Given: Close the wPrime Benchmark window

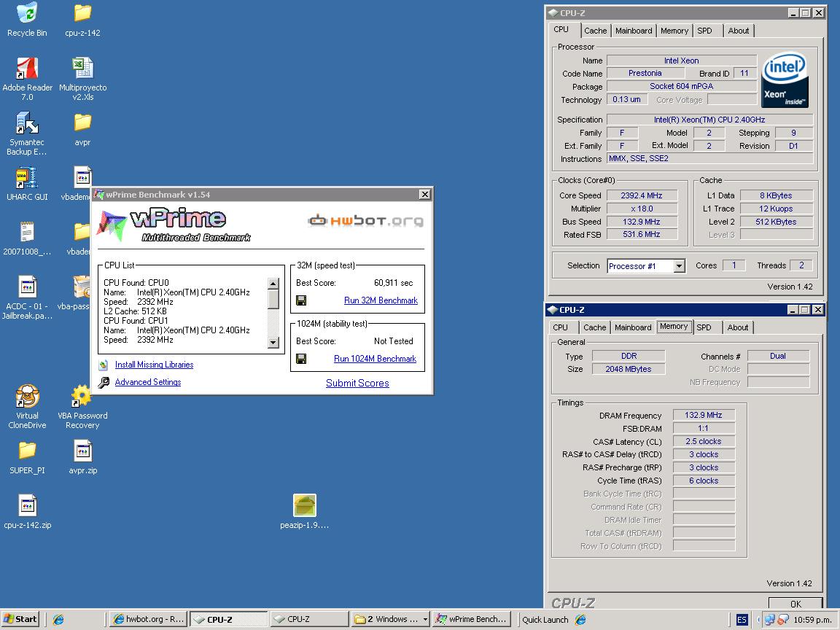Looking at the screenshot, I should tap(424, 195).
